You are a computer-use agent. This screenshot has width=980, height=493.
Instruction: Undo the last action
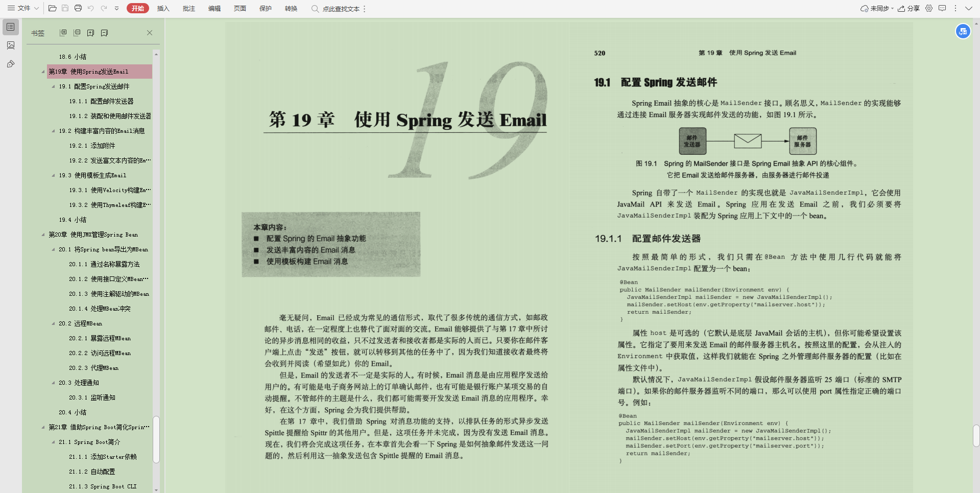click(91, 8)
